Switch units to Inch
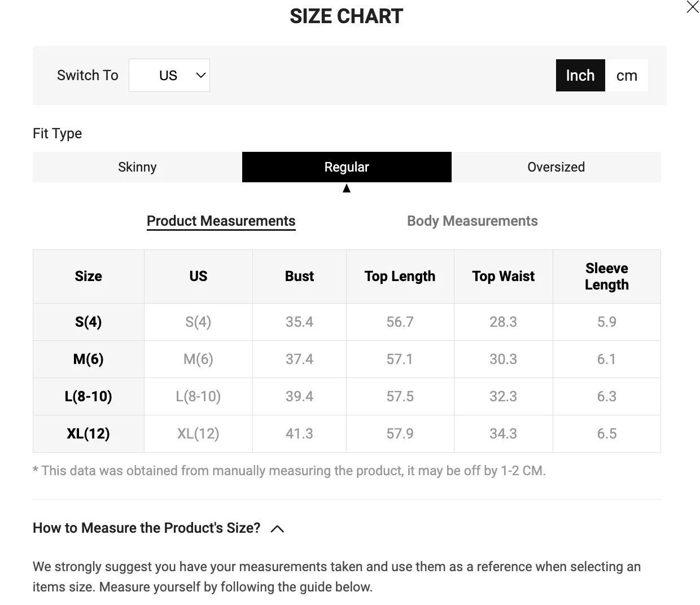Image resolution: width=700 pixels, height=605 pixels. point(580,75)
